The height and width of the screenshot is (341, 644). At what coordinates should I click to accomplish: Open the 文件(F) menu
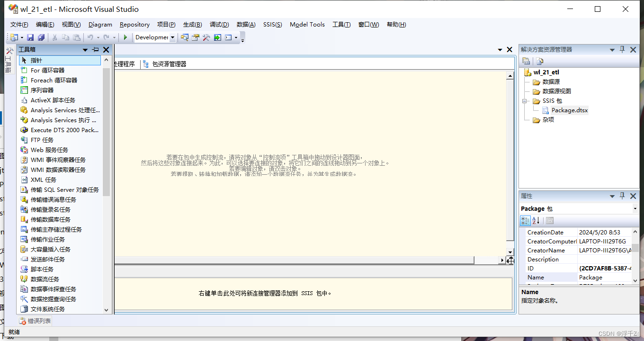19,25
